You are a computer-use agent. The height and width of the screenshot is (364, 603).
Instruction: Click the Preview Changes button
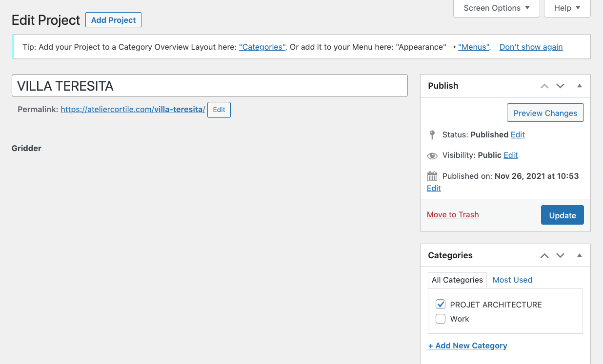(545, 113)
